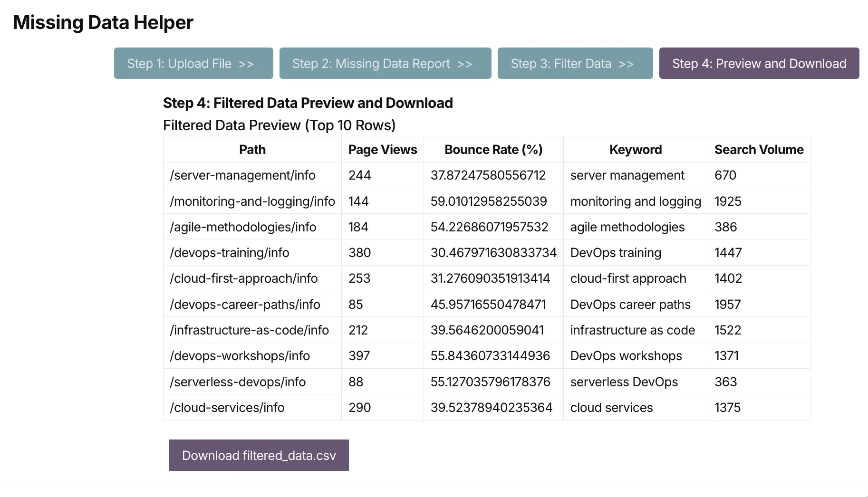
Task: Click bounce rate 59.01012958255039
Action: click(x=493, y=201)
